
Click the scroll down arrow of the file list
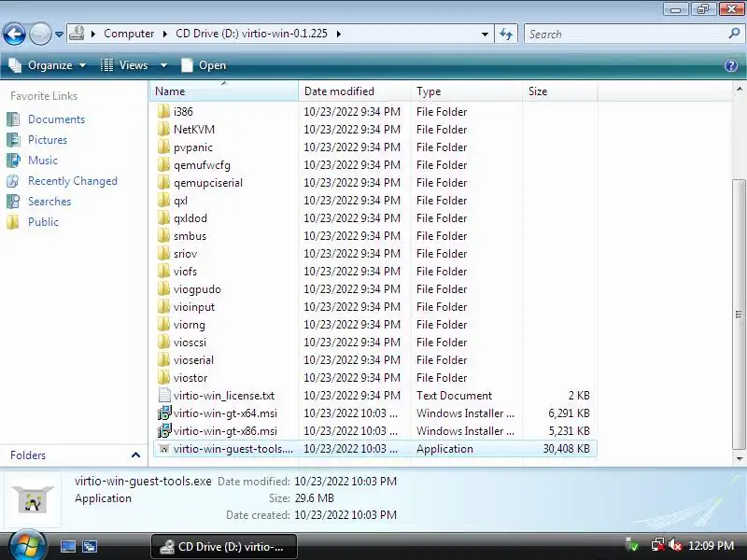[x=739, y=458]
